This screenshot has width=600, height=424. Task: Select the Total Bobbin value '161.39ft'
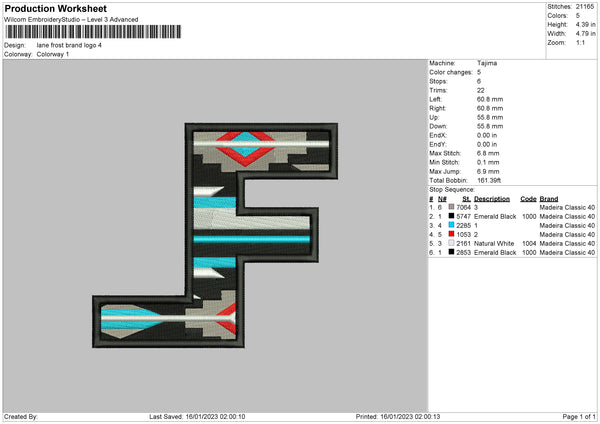coord(489,180)
